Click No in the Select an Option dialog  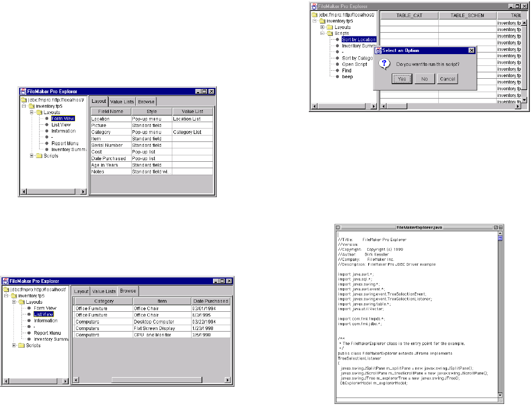tap(424, 79)
